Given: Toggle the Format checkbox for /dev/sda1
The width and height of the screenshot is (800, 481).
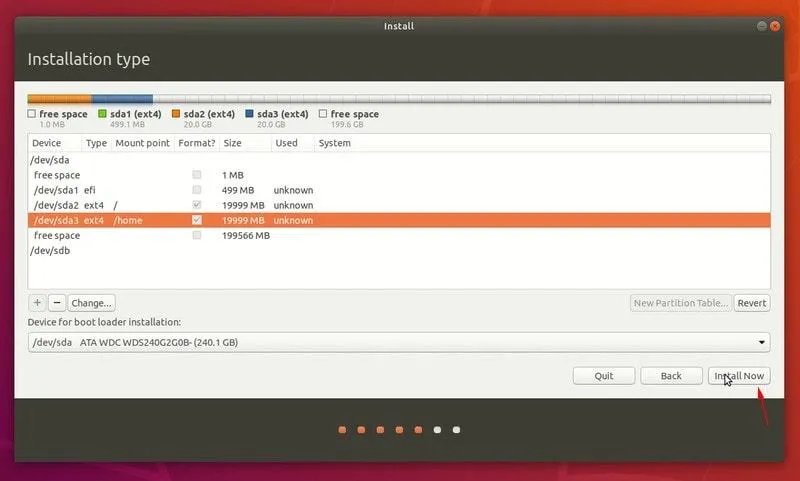Looking at the screenshot, I should (197, 190).
